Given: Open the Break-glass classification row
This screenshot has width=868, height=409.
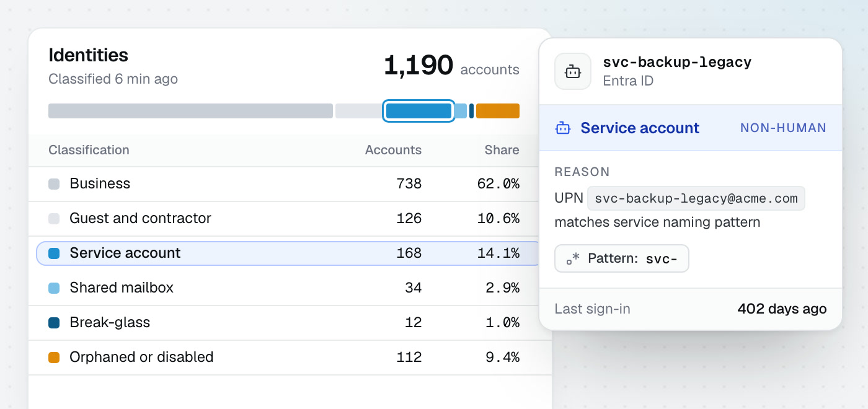Looking at the screenshot, I should (290, 323).
